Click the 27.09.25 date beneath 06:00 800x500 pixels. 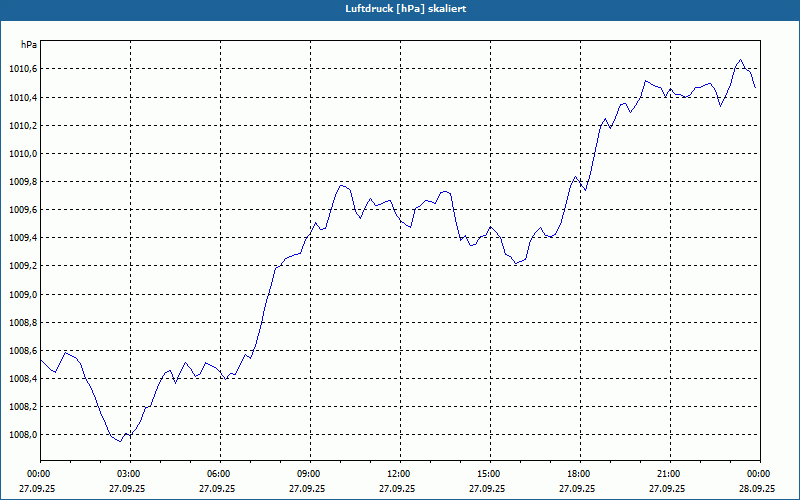[217, 488]
